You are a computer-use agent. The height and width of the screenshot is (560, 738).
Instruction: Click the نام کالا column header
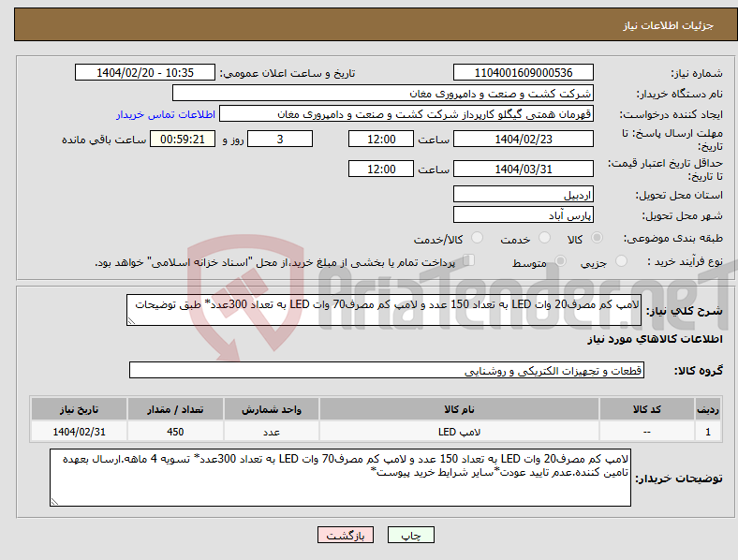pos(459,409)
